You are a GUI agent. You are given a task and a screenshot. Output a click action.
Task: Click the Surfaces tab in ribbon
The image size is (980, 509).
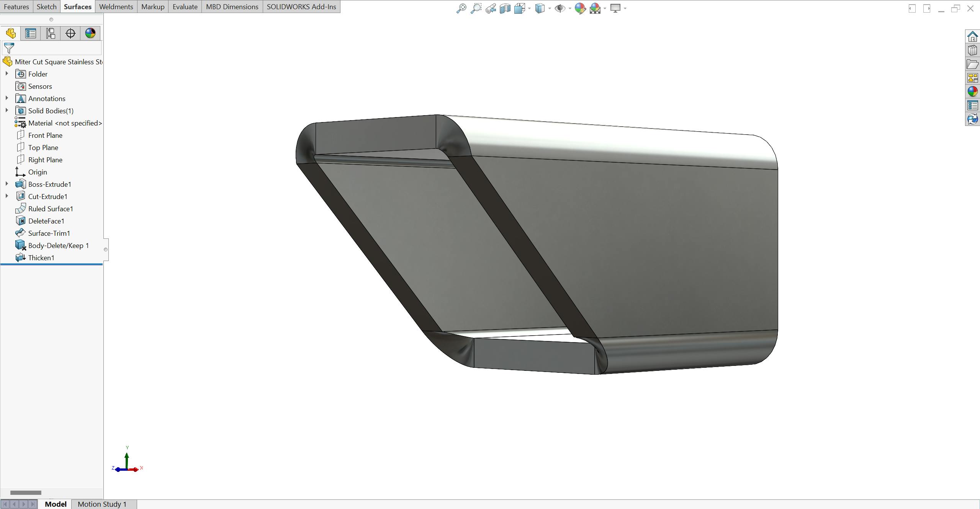coord(77,7)
